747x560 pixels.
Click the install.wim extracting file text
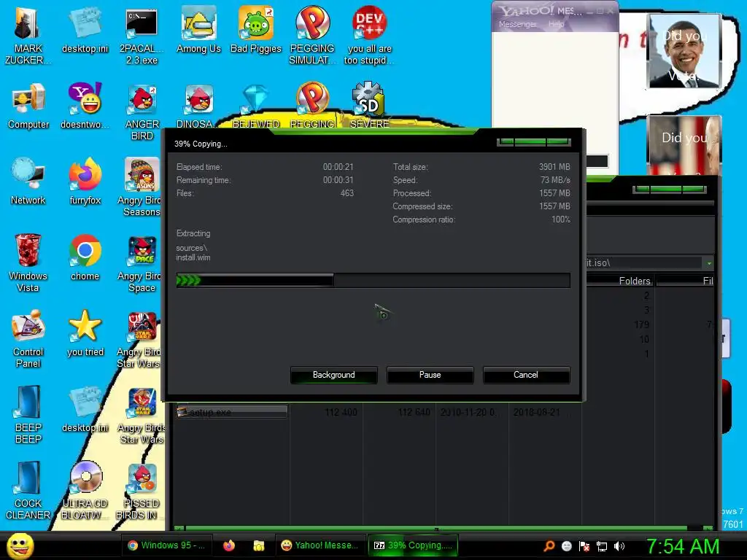coord(193,257)
